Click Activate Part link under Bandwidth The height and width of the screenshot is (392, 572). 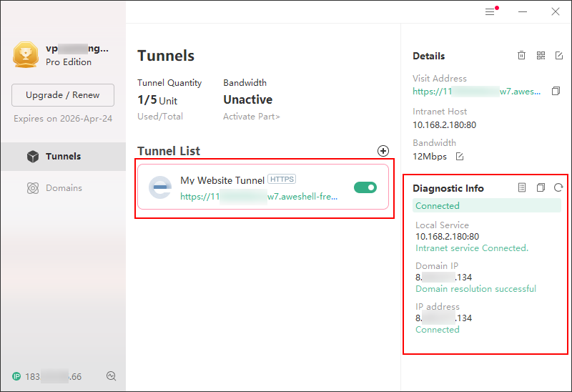click(x=252, y=117)
